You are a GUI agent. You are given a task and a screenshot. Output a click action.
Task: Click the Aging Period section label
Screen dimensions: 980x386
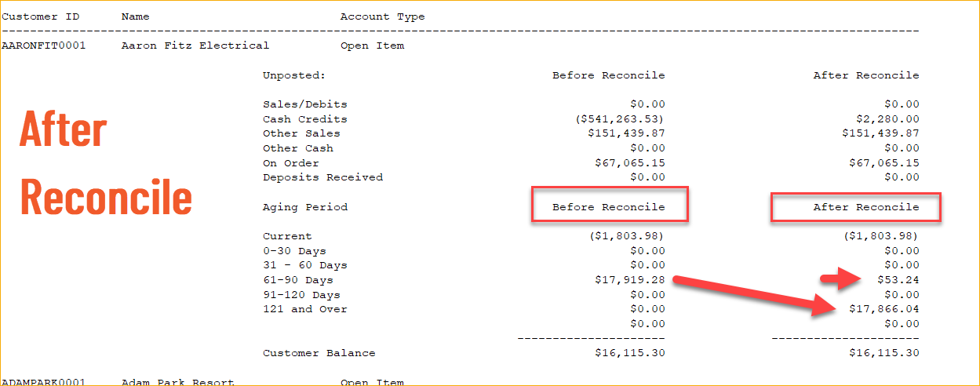304,207
